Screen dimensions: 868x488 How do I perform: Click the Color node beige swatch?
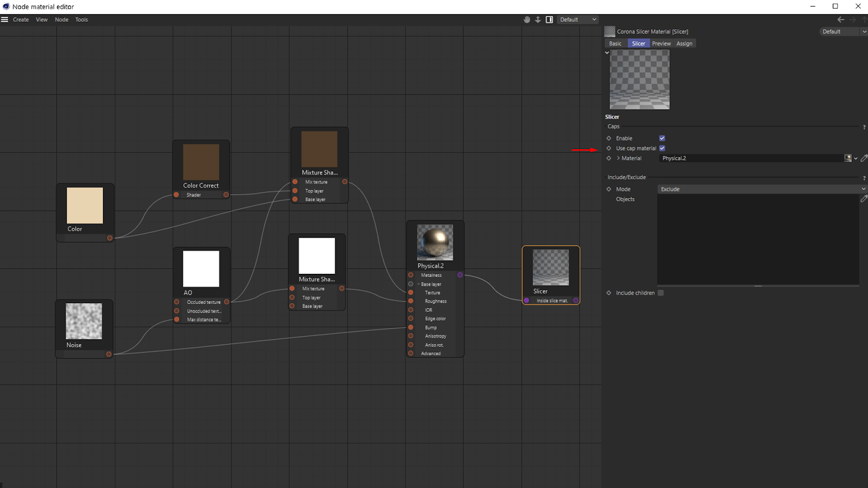click(x=85, y=206)
